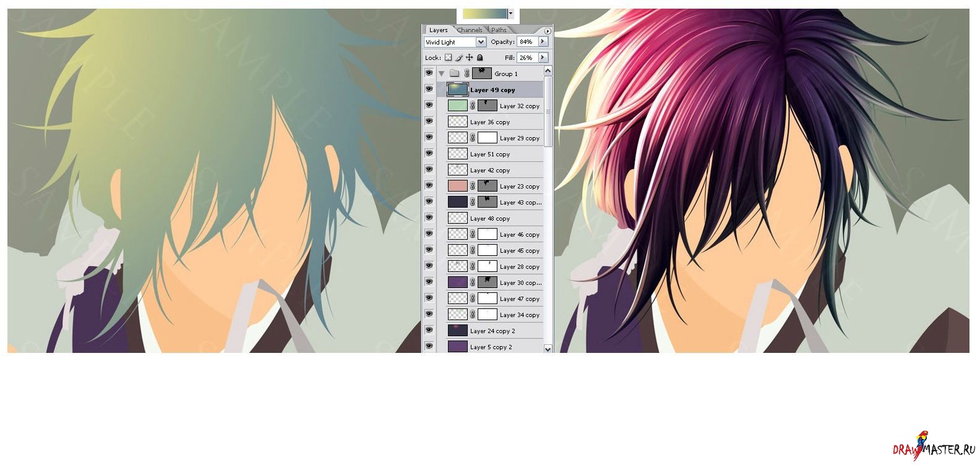The image size is (980, 466).
Task: Open Vivid Light blend mode dropdown
Action: (481, 42)
